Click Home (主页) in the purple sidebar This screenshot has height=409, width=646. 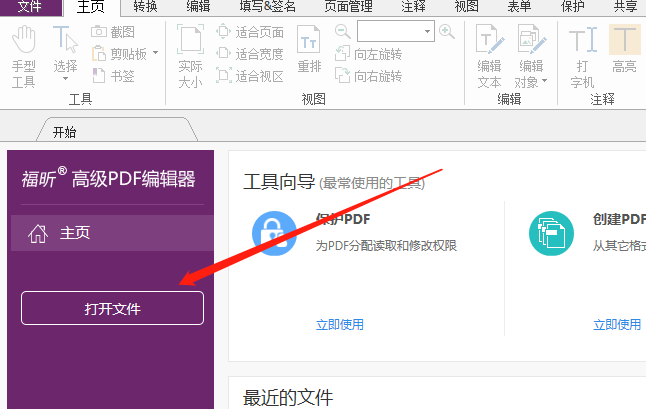coord(112,233)
